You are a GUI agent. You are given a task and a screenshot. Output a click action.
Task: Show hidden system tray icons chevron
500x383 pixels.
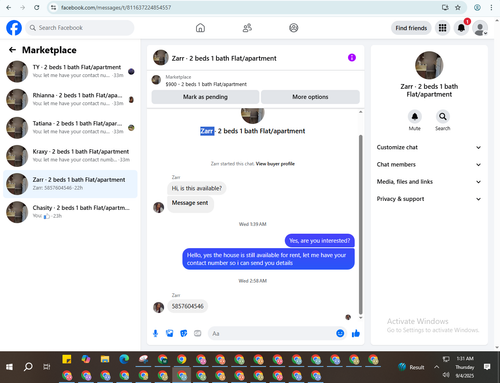tap(436, 367)
